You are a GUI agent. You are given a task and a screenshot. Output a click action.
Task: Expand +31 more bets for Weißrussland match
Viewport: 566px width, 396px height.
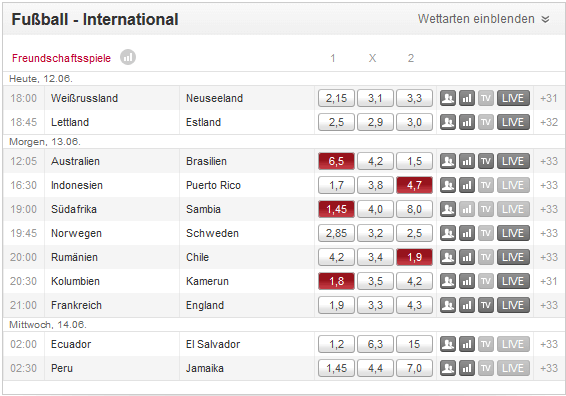tap(549, 98)
